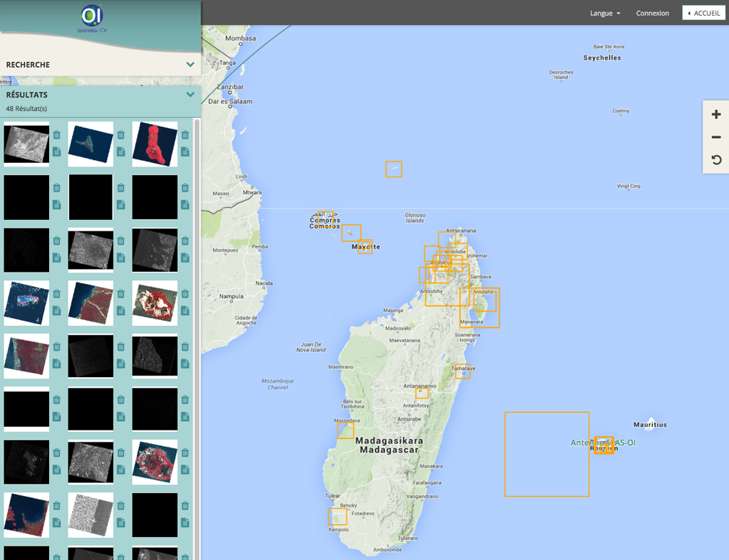Select the grey cloudy satellite thumbnail
This screenshot has height=560, width=729.
(x=26, y=144)
